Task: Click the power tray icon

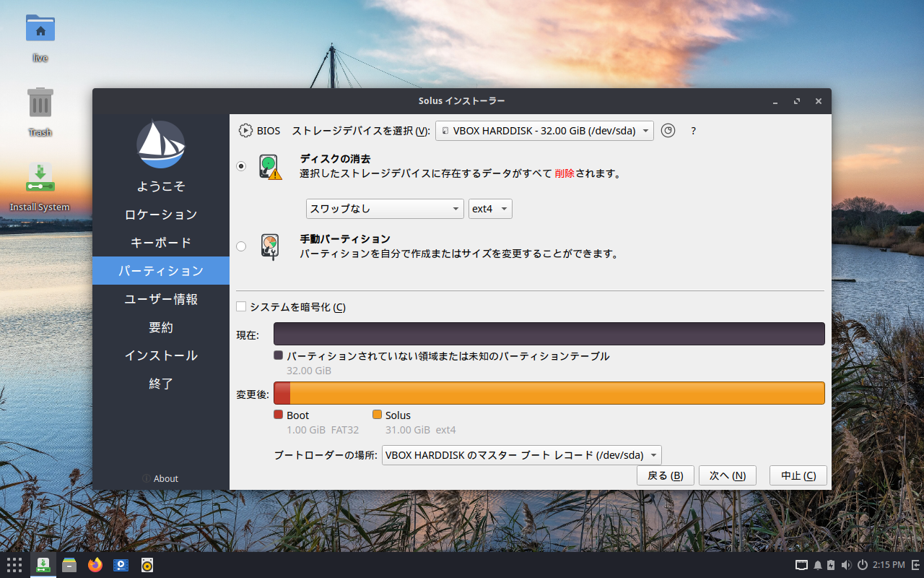Action: (863, 565)
